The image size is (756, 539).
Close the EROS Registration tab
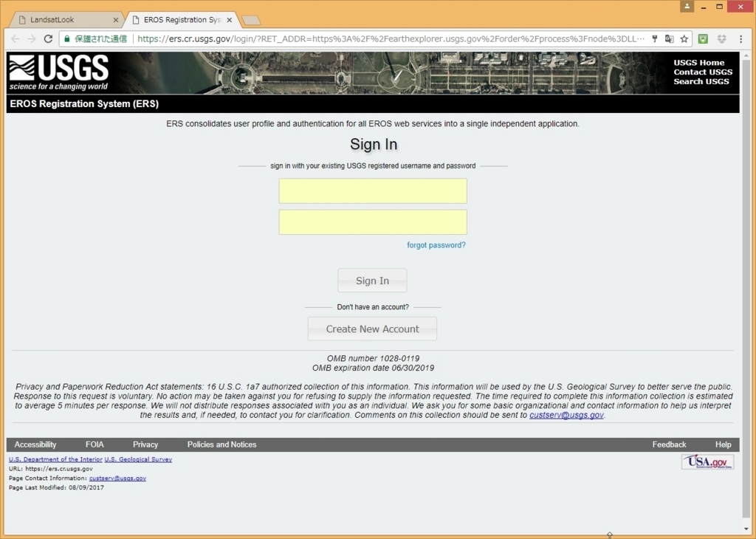230,20
